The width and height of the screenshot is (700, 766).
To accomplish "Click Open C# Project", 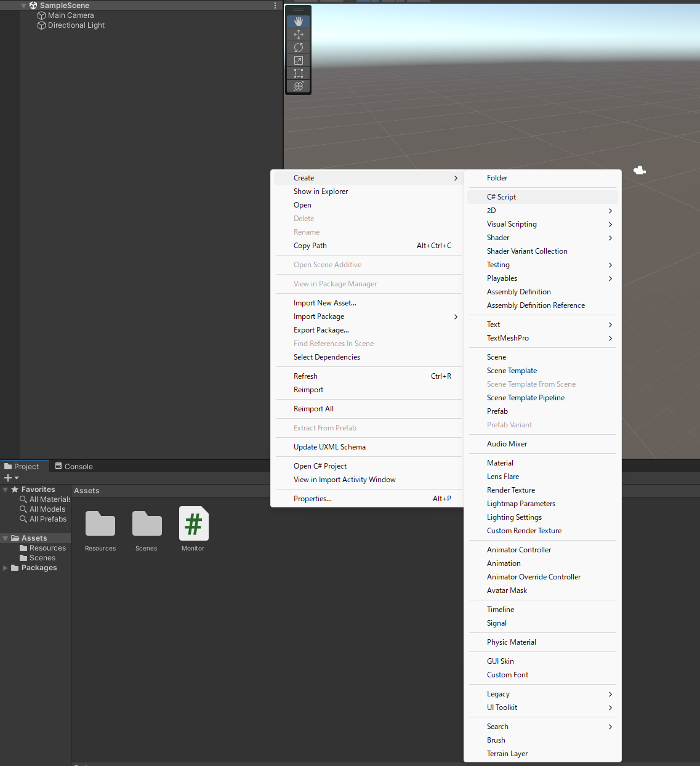I will 368,466.
